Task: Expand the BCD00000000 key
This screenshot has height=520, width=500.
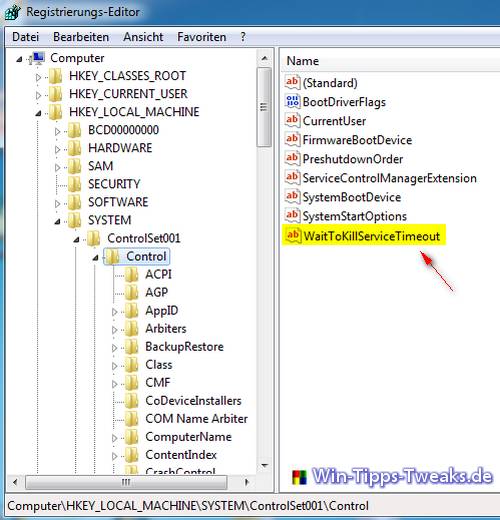Action: point(57,131)
